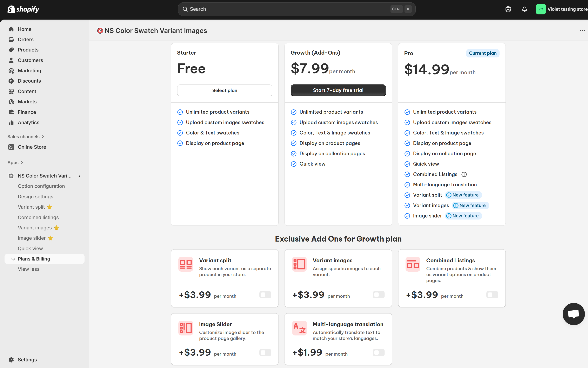The height and width of the screenshot is (368, 588).
Task: Enable the Variant split add-on toggle
Action: (x=265, y=295)
